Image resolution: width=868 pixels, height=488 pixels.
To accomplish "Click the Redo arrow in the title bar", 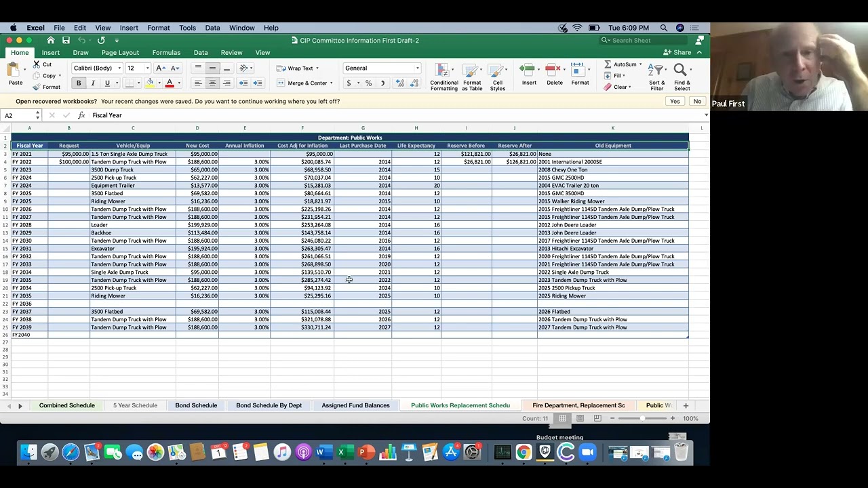I will [101, 40].
